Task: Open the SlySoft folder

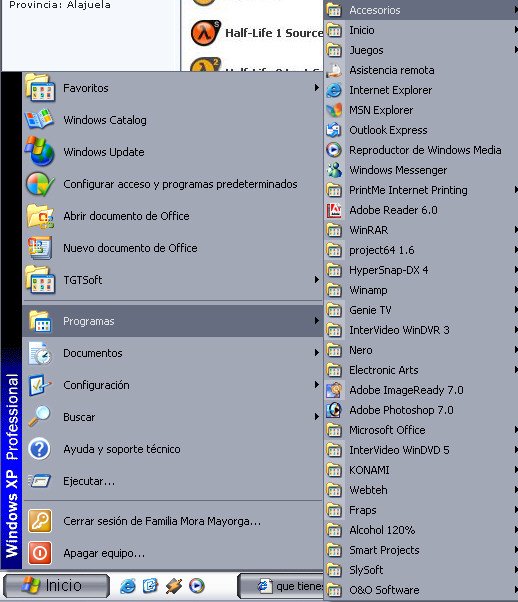Action: [421, 570]
